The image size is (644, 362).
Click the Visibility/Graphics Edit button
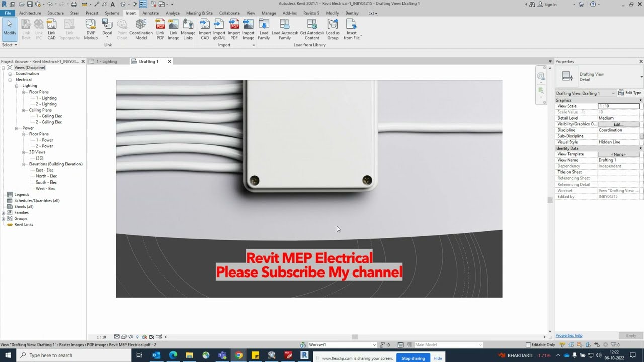tap(619, 124)
